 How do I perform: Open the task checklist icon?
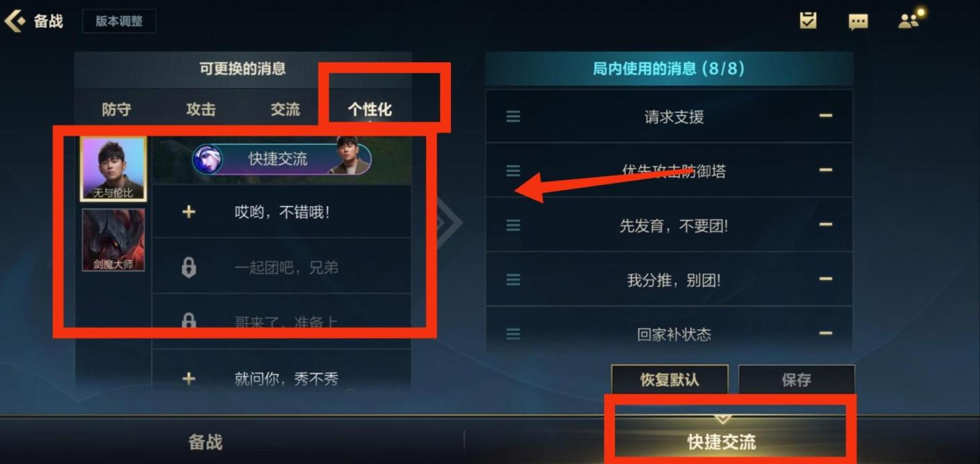click(x=808, y=21)
